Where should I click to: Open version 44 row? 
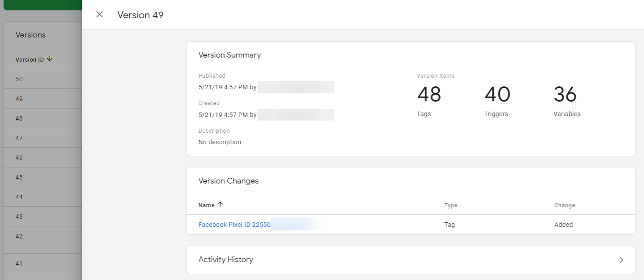tap(19, 197)
